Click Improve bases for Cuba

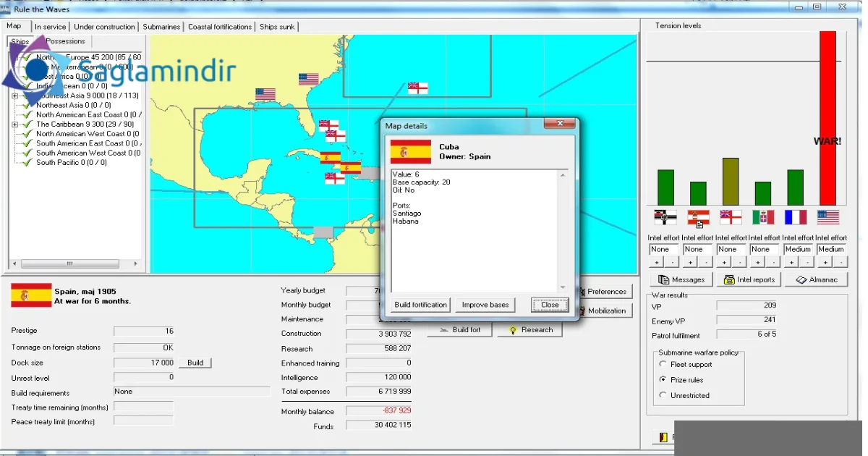click(485, 305)
